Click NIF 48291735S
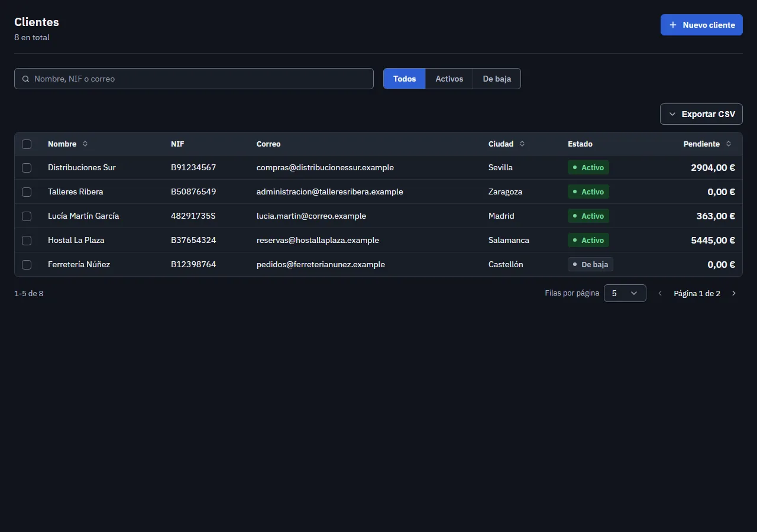Viewport: 757px width, 532px height. [193, 216]
